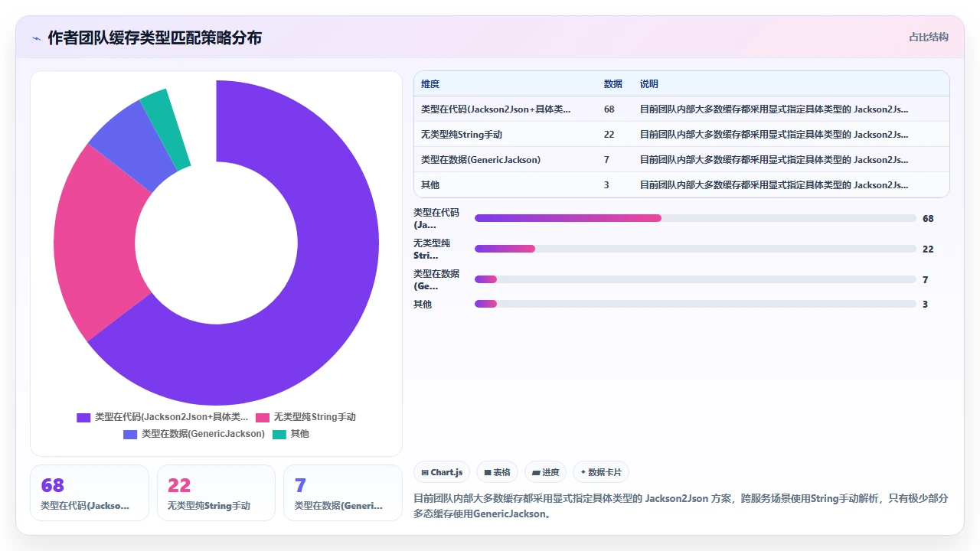Toggle the purple legend swatch 类型在代码
The image size is (980, 551).
83,417
